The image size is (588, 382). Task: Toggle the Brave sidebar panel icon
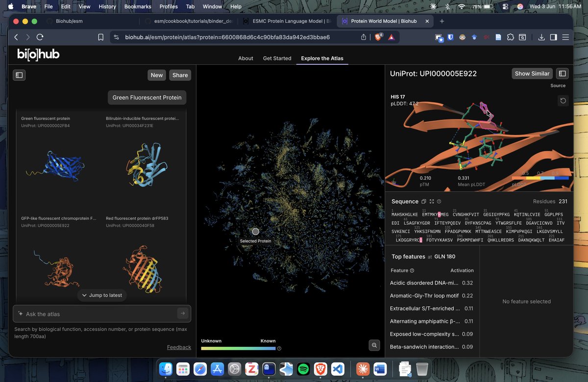(553, 37)
